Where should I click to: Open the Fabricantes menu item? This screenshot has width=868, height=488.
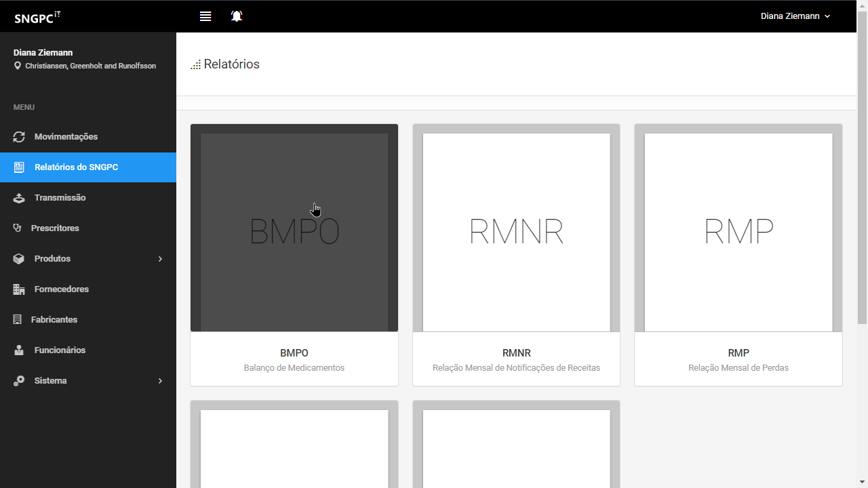(88, 320)
